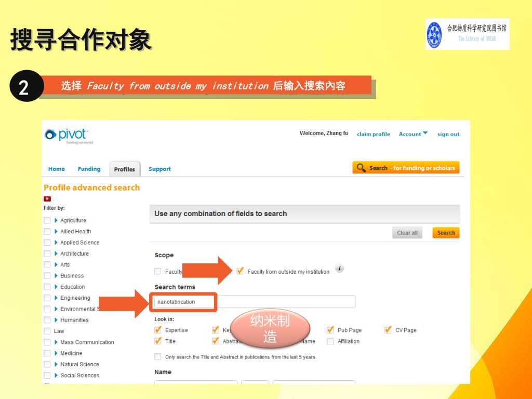Click the nanofabrication search terms field
532x399 pixels.
(x=255, y=302)
